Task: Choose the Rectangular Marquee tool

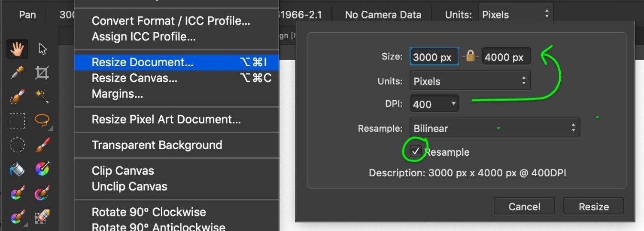Action: tap(17, 121)
